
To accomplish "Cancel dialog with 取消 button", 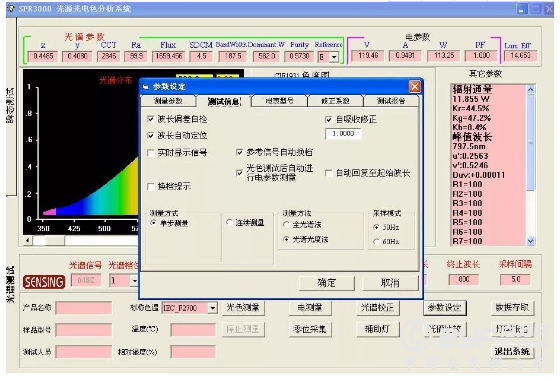I will point(390,283).
